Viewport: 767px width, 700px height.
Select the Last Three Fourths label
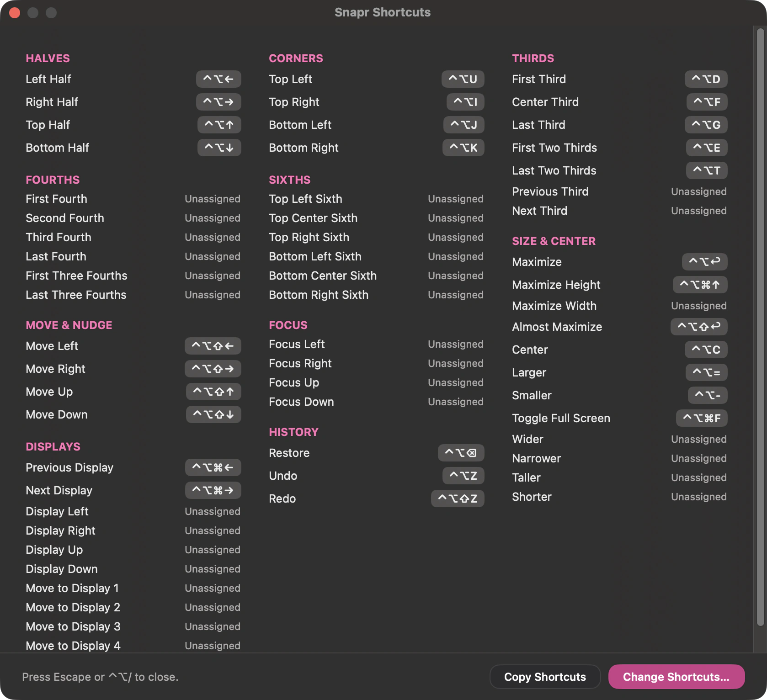click(76, 295)
